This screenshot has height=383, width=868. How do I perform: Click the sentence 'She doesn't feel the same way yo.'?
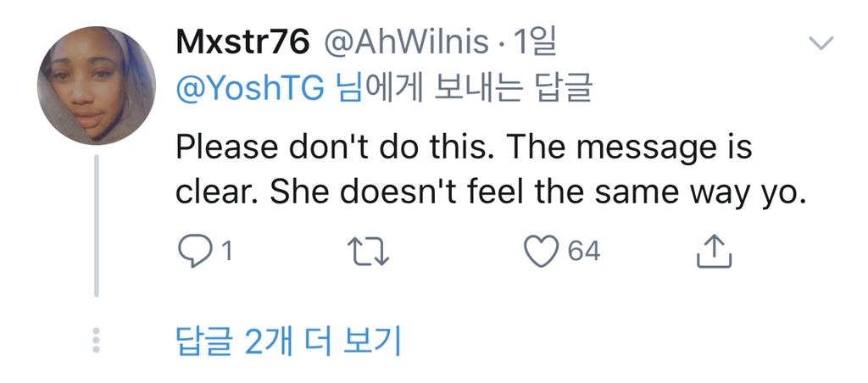coord(536,194)
